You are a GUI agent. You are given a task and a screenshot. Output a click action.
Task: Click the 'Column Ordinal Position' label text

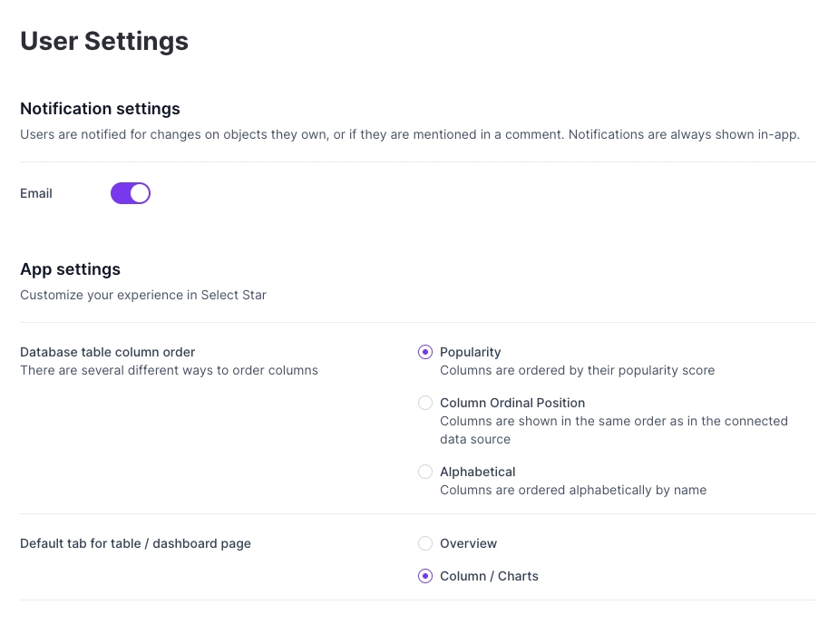click(512, 403)
